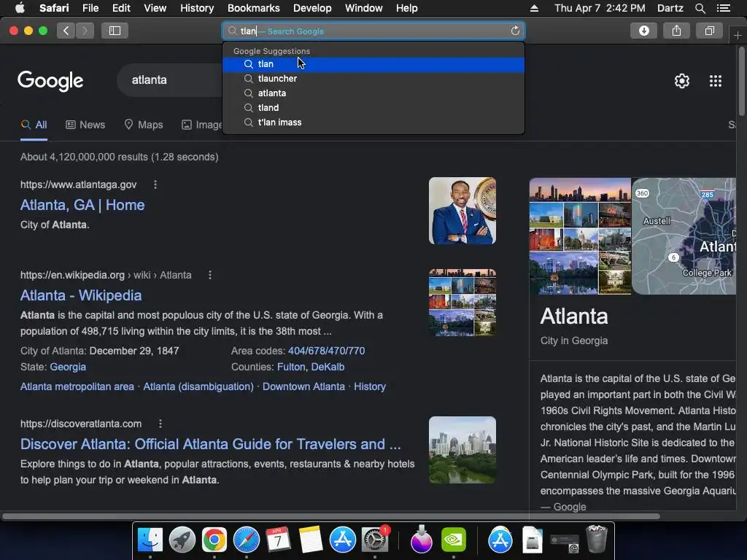Open the Share button in Safari toolbar
This screenshot has width=747, height=560.
click(676, 31)
